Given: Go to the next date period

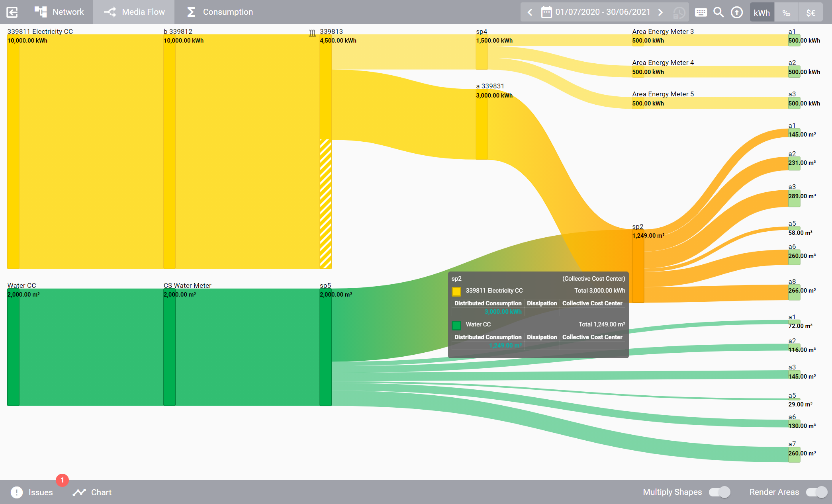Looking at the screenshot, I should click(661, 12).
